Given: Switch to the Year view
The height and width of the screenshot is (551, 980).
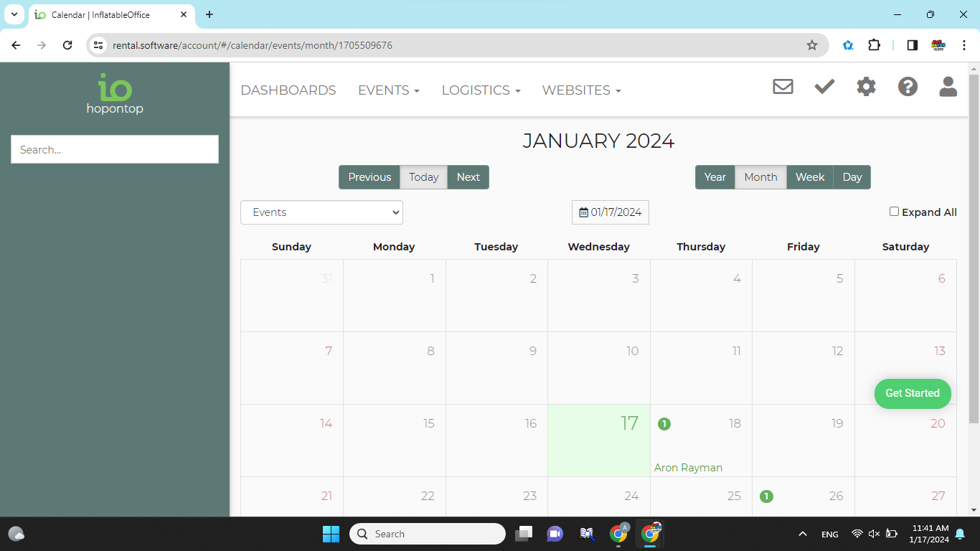Looking at the screenshot, I should pos(715,177).
